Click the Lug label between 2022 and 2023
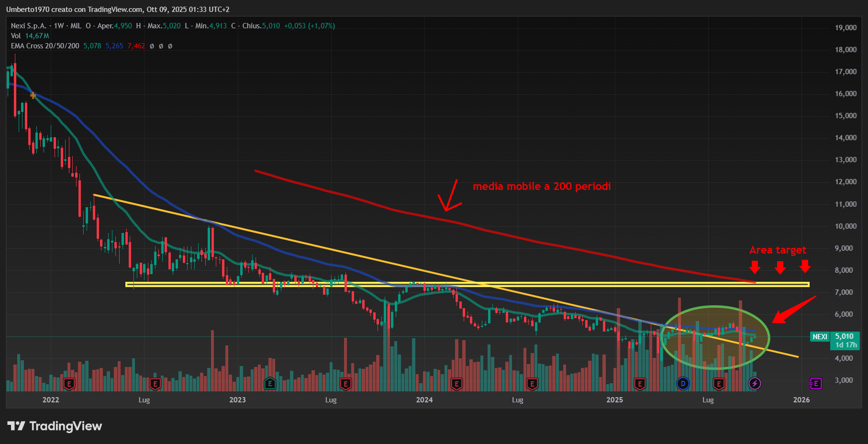Viewport: 868px width, 444px height. 144,400
